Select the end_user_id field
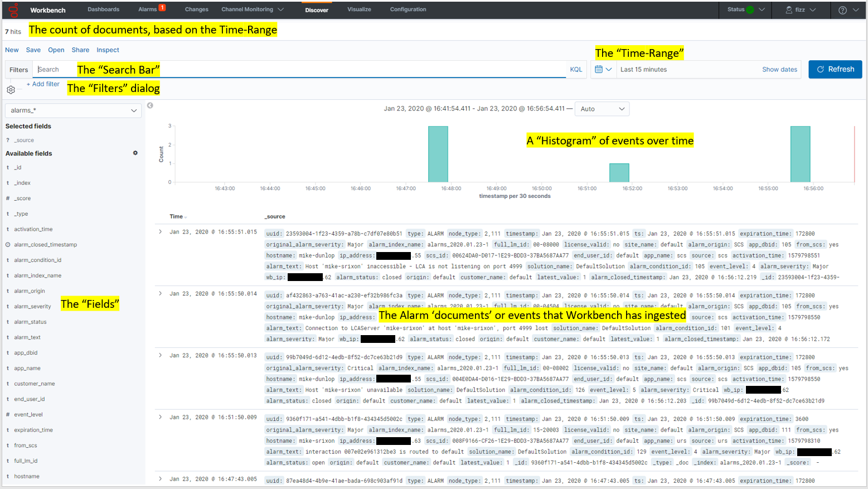This screenshot has height=489, width=868. [x=30, y=399]
